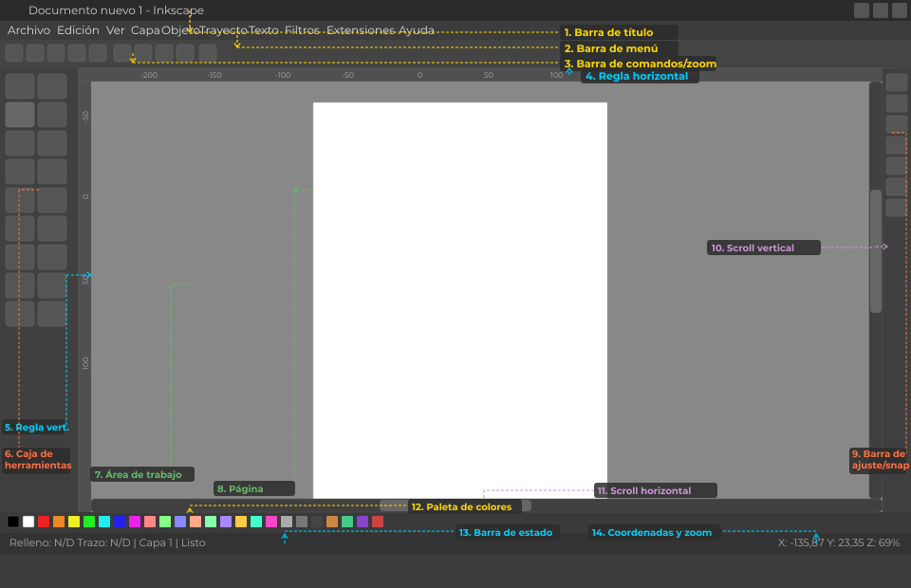
Task: Open the Filtros menu
Action: pos(302,30)
